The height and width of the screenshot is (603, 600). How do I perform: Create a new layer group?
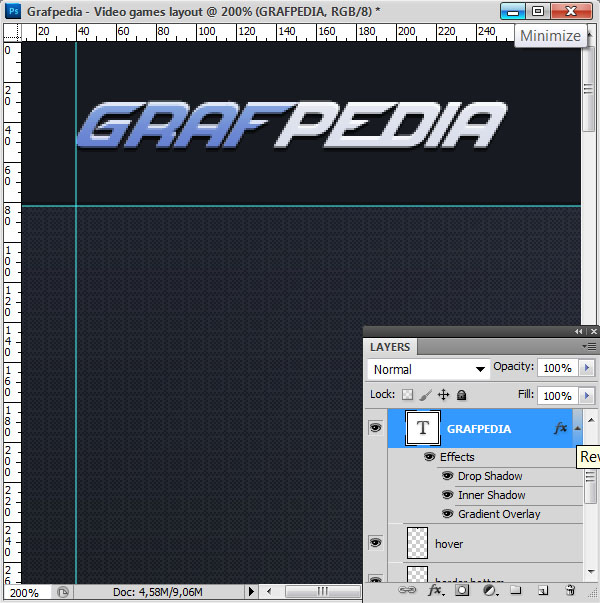click(x=515, y=590)
